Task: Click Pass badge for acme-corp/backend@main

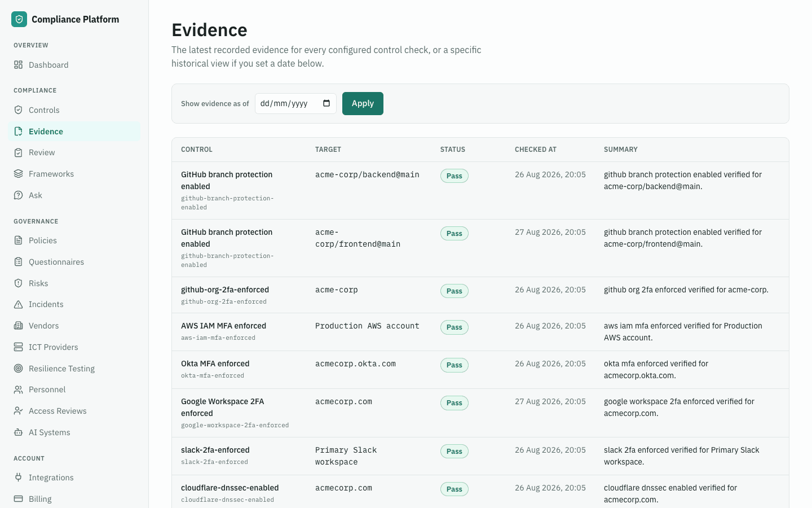Action: click(x=454, y=176)
